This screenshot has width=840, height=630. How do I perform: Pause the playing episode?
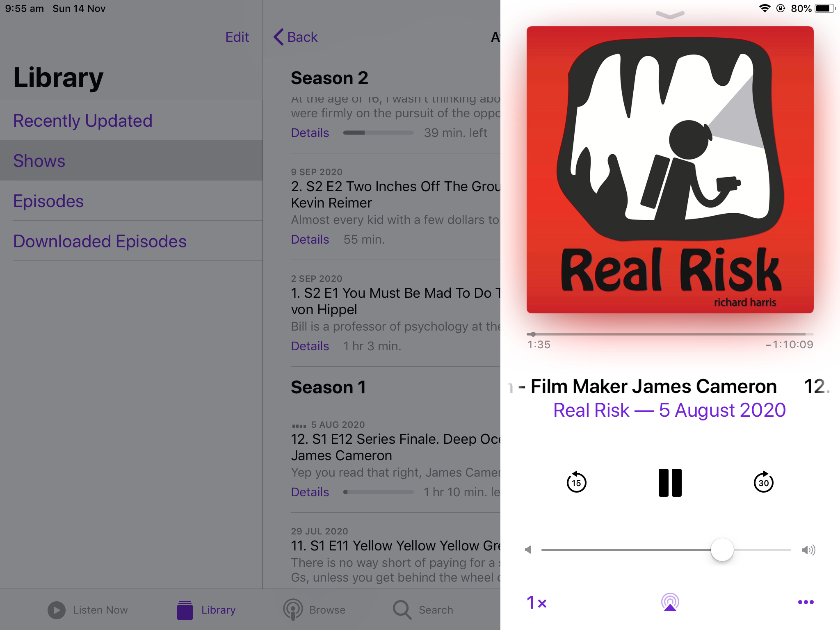[x=670, y=482]
